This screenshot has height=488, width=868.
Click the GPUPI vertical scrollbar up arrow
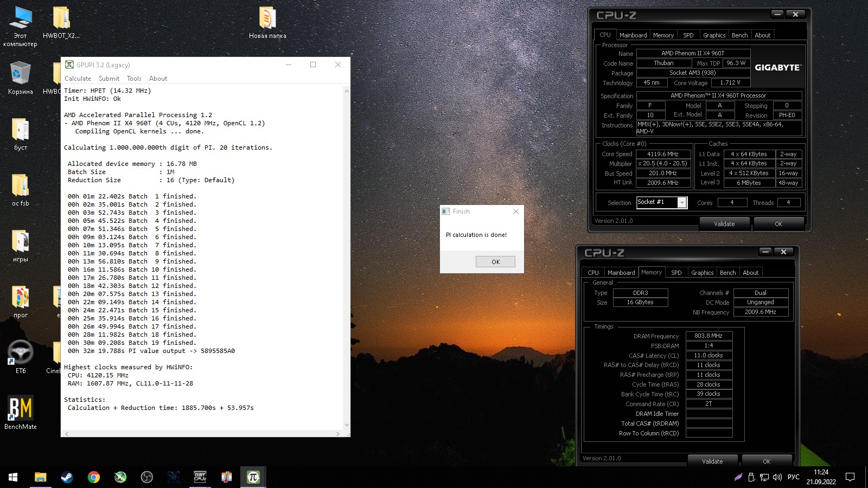coord(347,91)
